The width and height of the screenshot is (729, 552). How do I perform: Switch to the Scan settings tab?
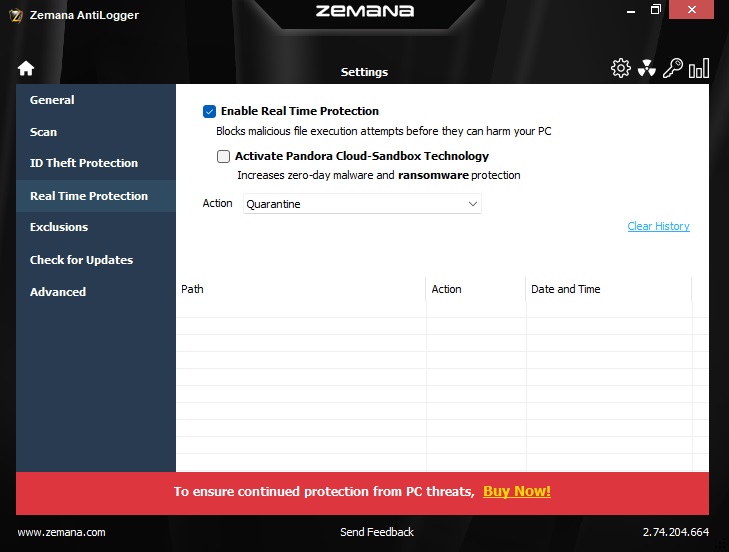click(x=43, y=132)
